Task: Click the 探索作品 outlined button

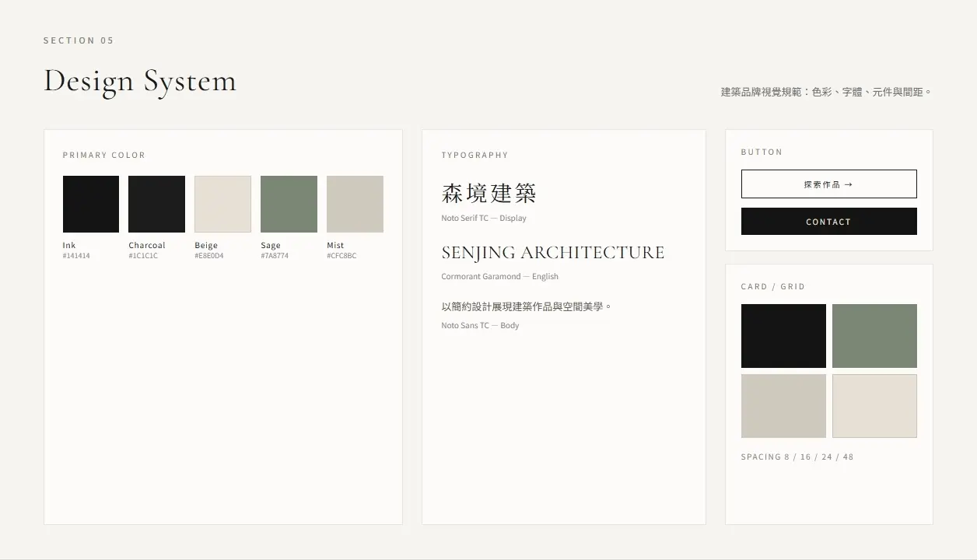Action: click(828, 184)
